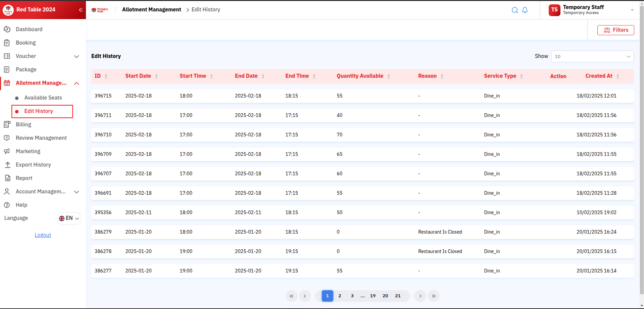The width and height of the screenshot is (644, 309).
Task: Open the Show rows-per-page dropdown
Action: tap(592, 56)
